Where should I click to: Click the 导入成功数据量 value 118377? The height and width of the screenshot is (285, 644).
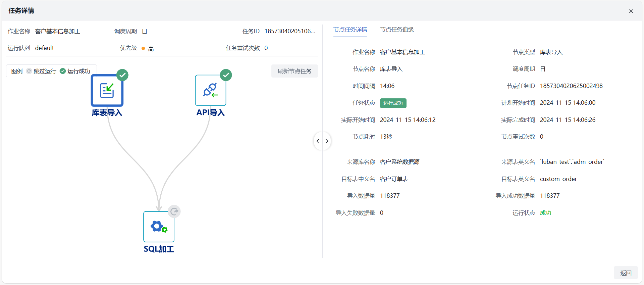[x=550, y=196]
